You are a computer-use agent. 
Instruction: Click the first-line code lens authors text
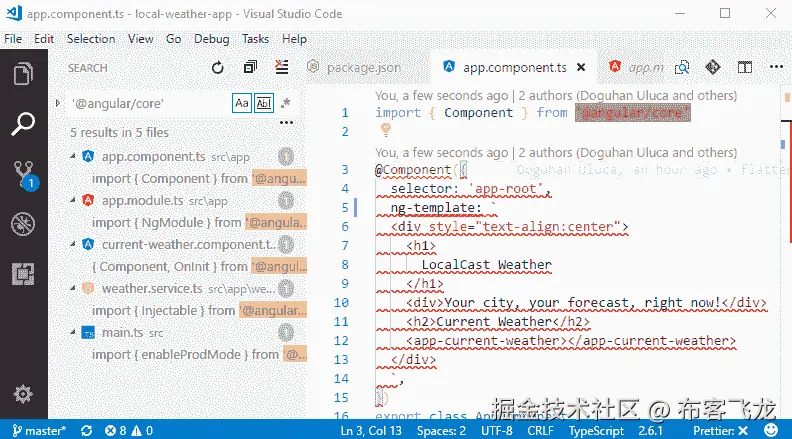[556, 95]
